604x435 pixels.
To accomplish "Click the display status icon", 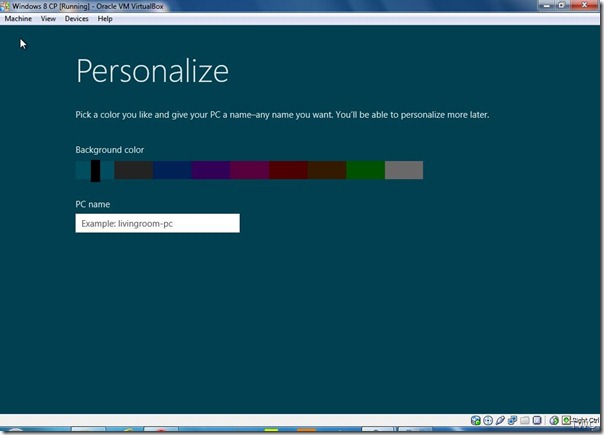I will pos(537,420).
